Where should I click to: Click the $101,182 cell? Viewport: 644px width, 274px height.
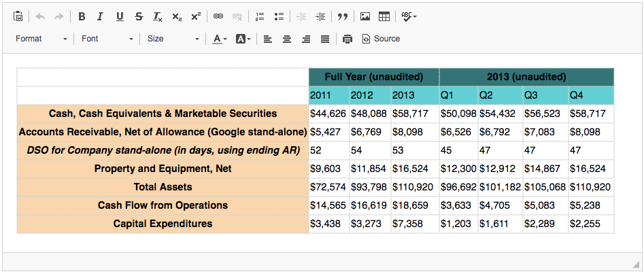[x=501, y=187]
